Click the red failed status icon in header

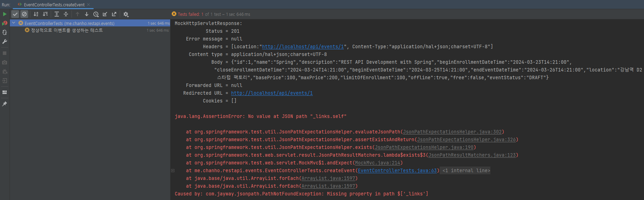[x=174, y=14]
